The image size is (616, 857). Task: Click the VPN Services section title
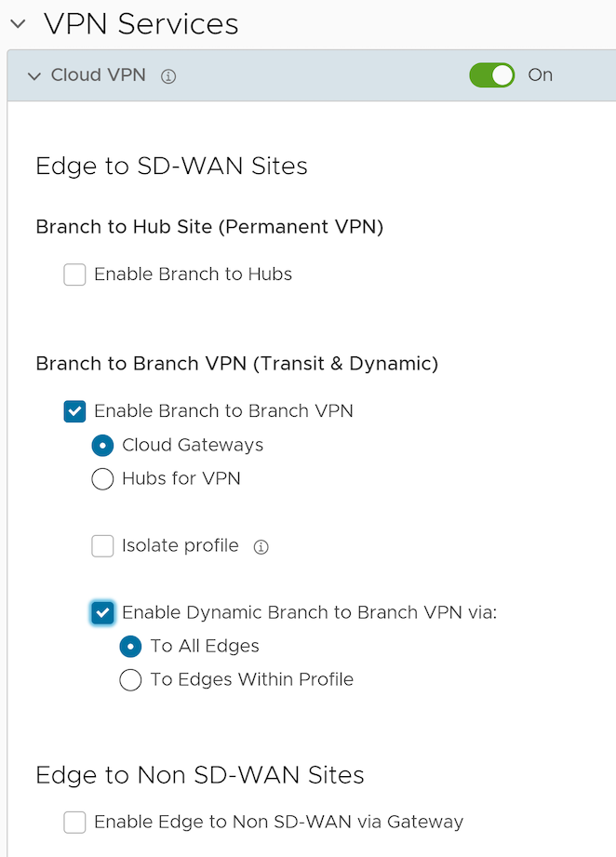click(x=141, y=24)
